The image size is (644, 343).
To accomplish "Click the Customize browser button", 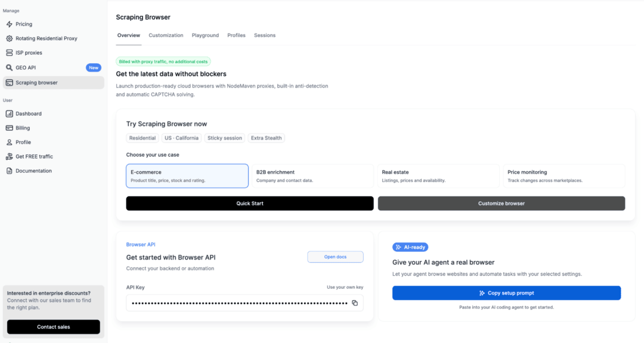I will point(501,204).
